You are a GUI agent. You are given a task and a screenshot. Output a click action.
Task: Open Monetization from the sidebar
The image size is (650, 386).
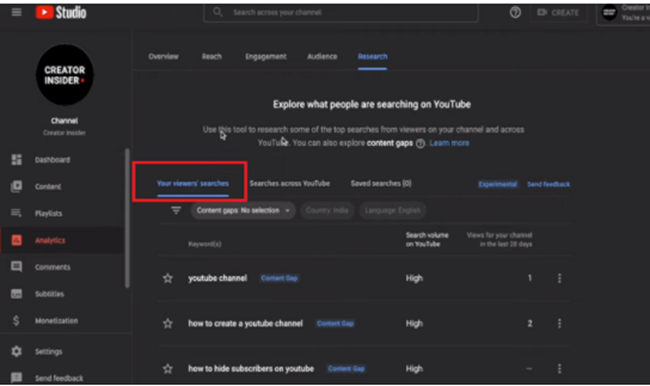(56, 320)
